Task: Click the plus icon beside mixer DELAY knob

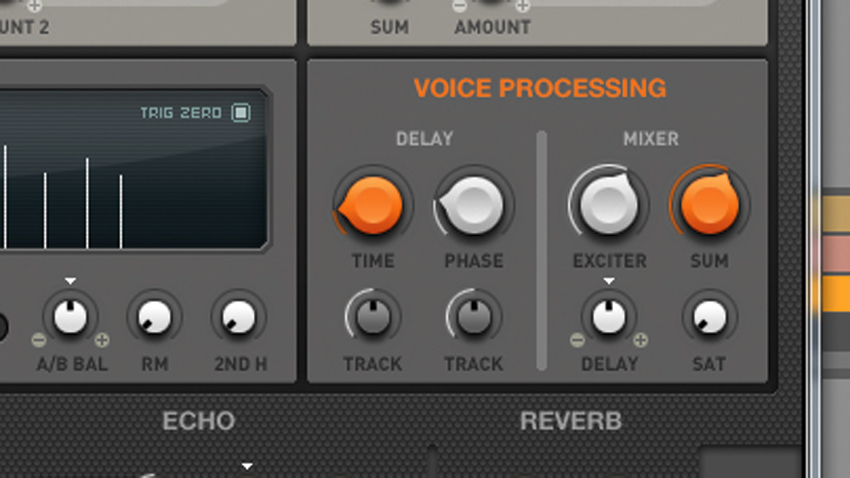Action: [x=640, y=340]
